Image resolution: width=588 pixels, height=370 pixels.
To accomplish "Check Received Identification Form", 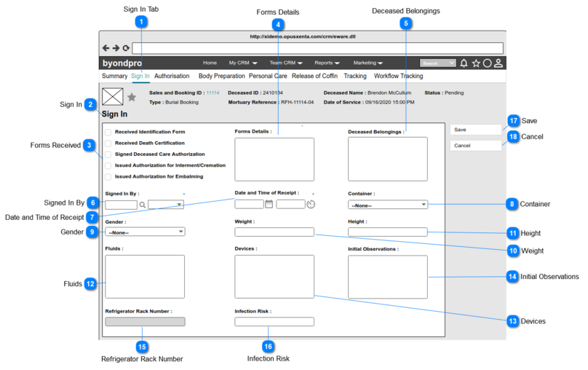I will coord(108,132).
